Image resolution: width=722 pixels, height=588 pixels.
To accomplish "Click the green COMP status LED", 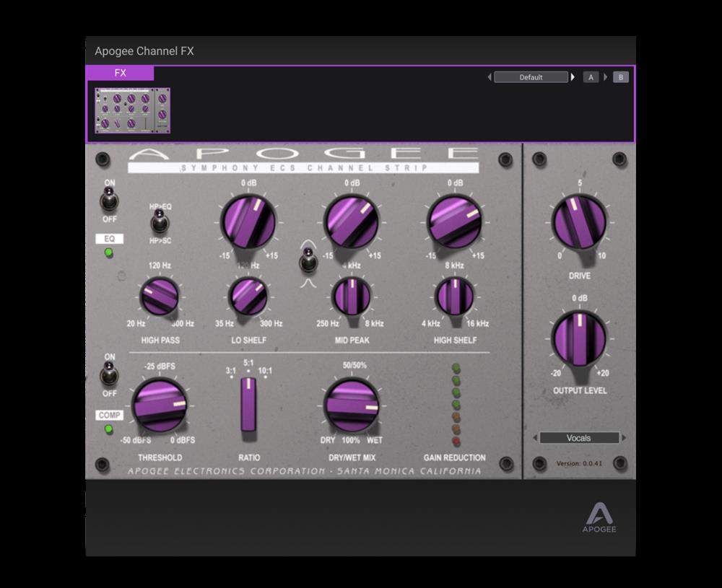I will [109, 429].
